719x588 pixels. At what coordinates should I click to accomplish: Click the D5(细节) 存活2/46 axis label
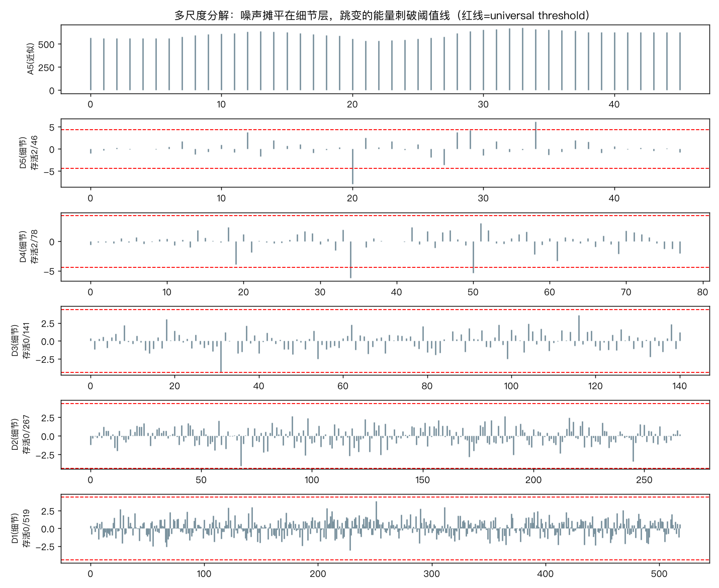point(29,153)
